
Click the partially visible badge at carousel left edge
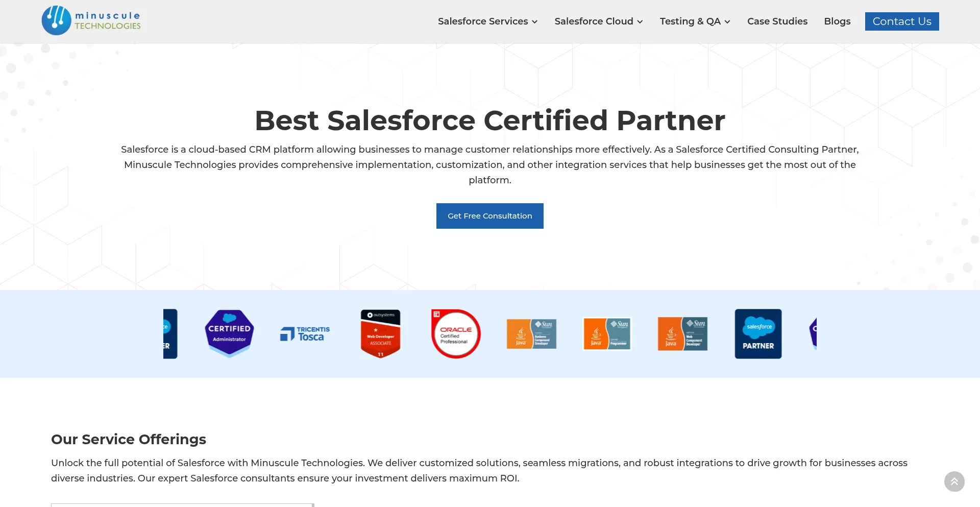pyautogui.click(x=170, y=334)
